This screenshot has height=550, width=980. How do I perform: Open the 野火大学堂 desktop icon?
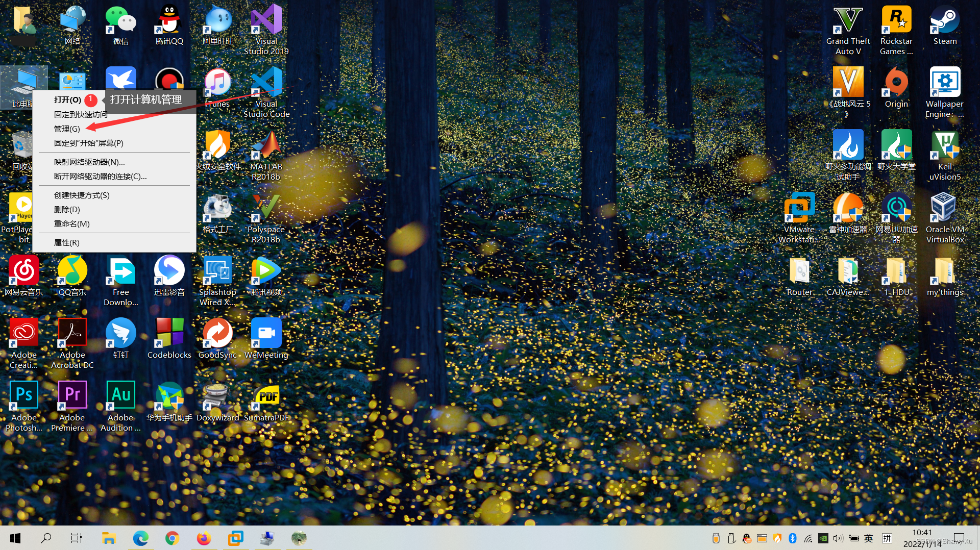[897, 151]
